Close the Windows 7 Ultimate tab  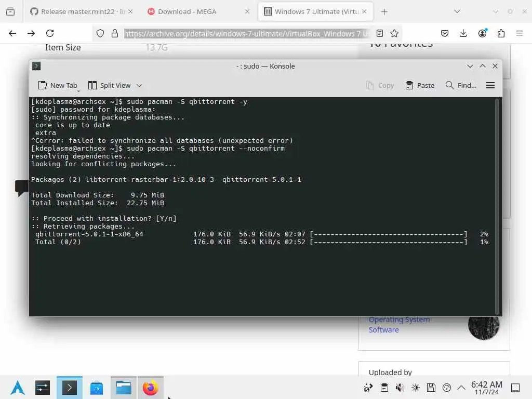pos(364,11)
